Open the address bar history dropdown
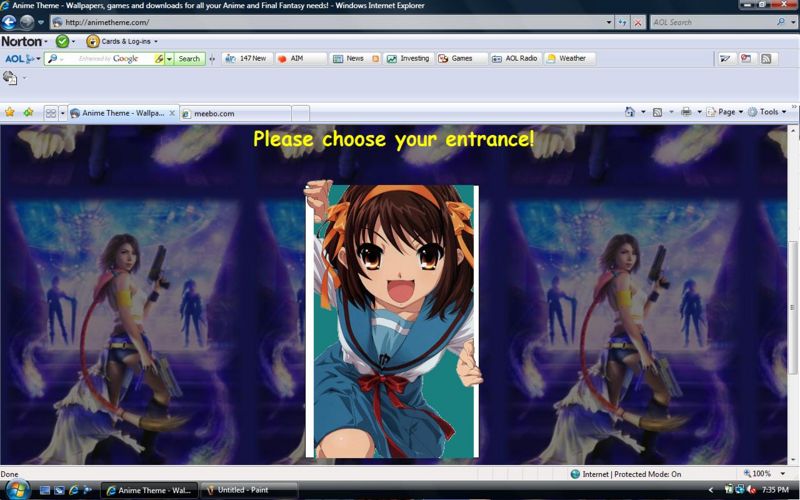This screenshot has height=500, width=800. (609, 22)
